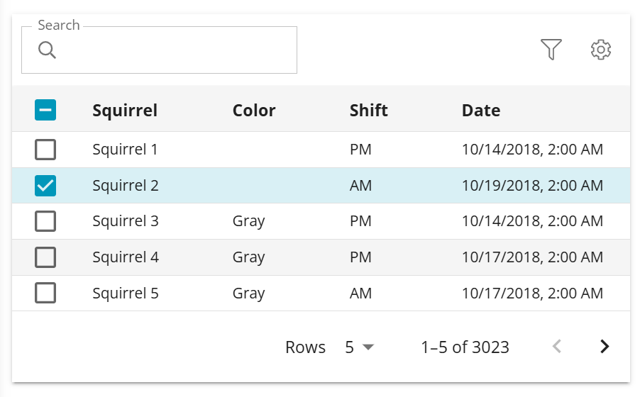Click the Squirrel 5 Gray color cell
The width and height of the screenshot is (640, 397).
[249, 294]
